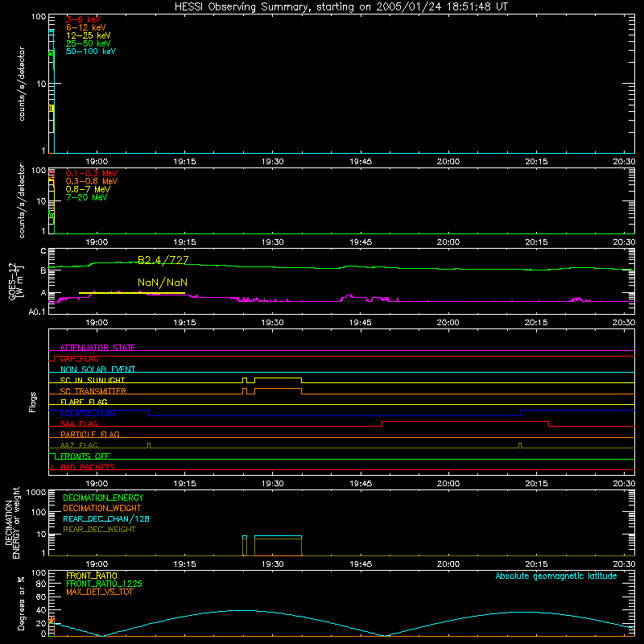
Task: Select the 6-12 keV legend label
Action: pyautogui.click(x=86, y=27)
